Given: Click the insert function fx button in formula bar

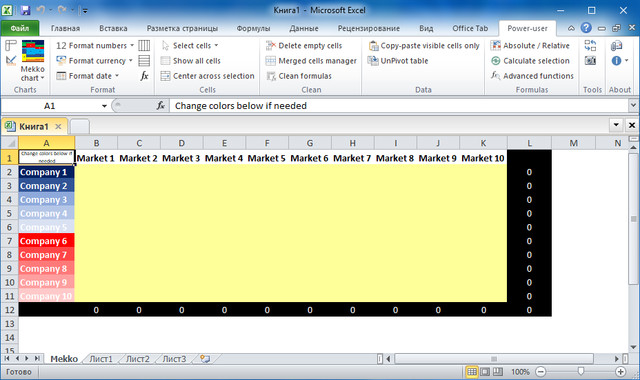Looking at the screenshot, I should click(160, 106).
